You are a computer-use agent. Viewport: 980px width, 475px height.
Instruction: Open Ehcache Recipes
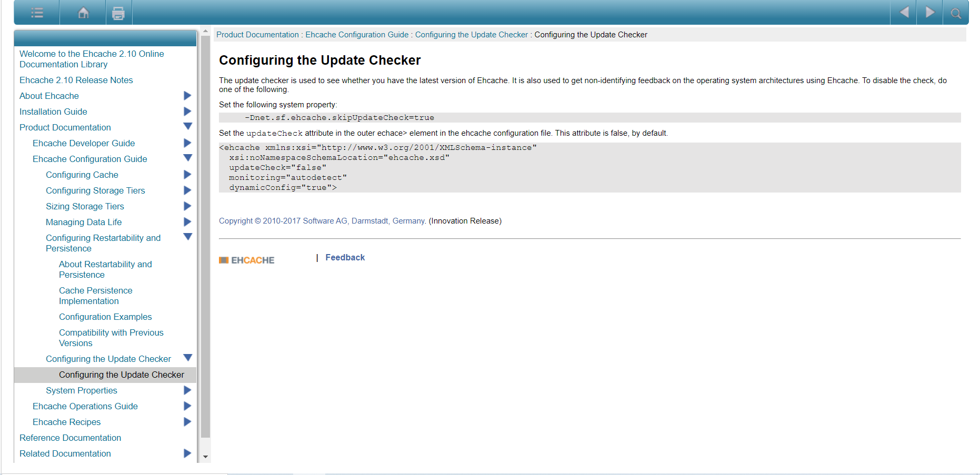tap(67, 422)
